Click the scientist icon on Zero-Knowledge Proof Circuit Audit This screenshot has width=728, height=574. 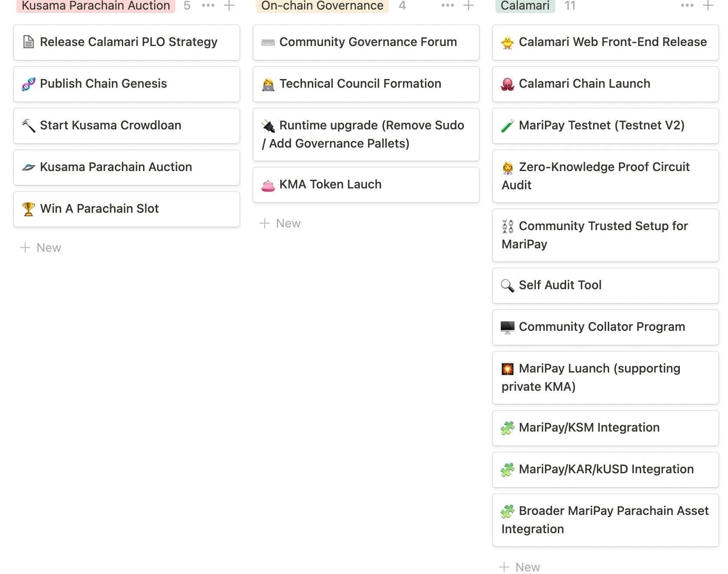point(507,167)
